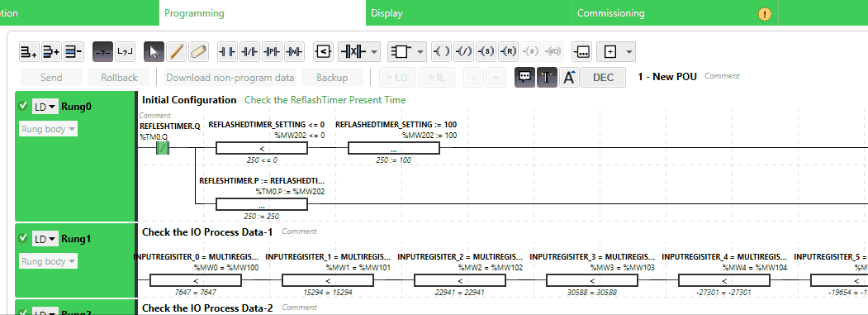The image size is (868, 315).
Task: Toggle branching mode icon with dashes and question mark
Action: click(103, 52)
